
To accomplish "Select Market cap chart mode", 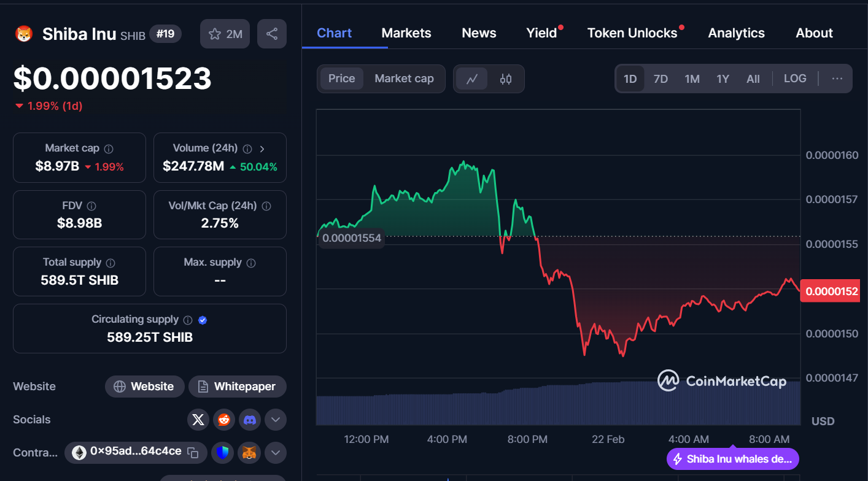I will [404, 79].
